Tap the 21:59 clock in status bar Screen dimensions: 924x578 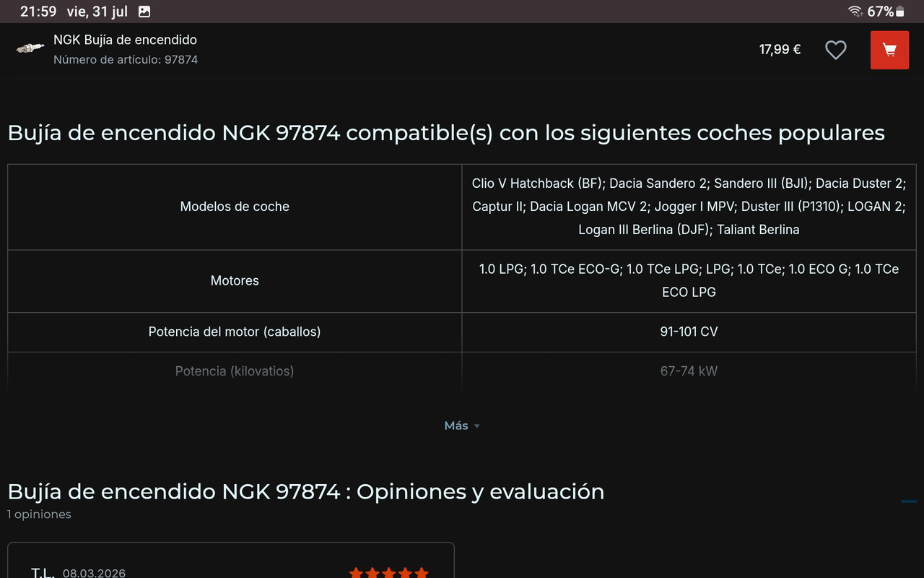tap(38, 12)
